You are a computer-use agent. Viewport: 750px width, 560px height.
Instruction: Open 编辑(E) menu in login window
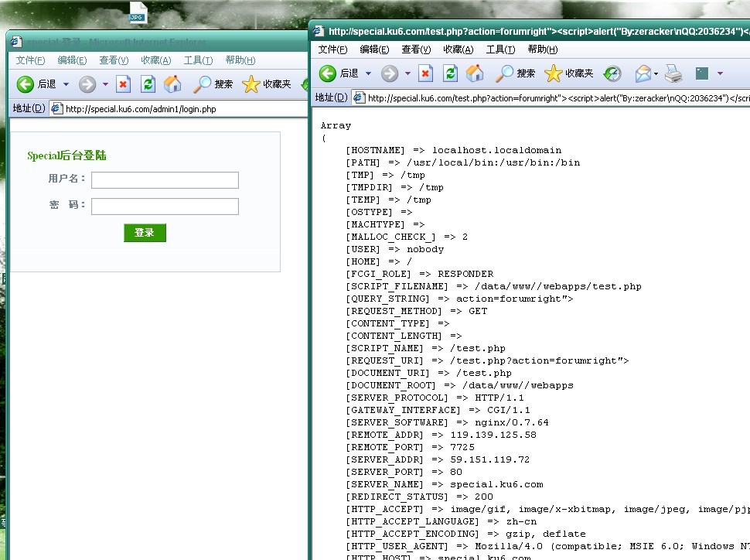(72, 60)
